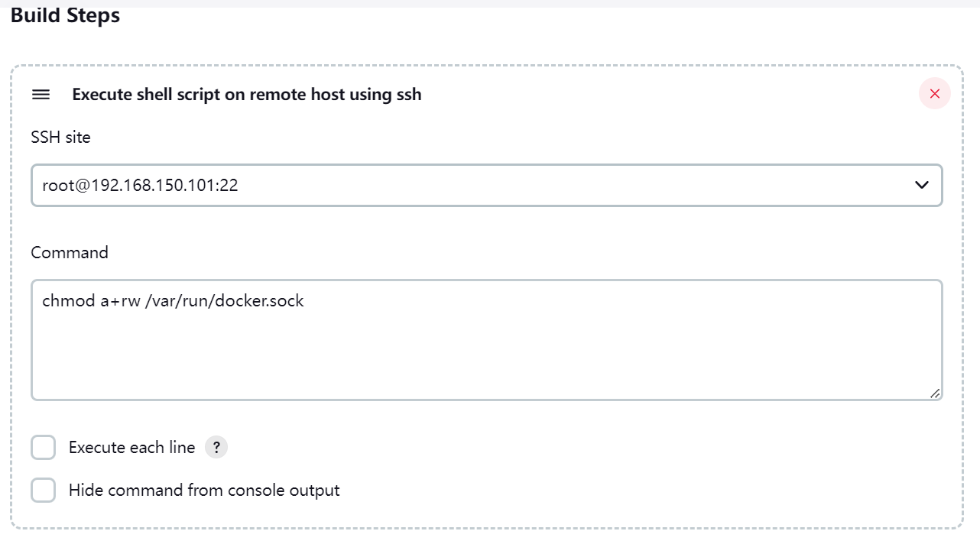Toggle via the Execute each line label
Image resolution: width=980 pixels, height=544 pixels.
coord(132,448)
